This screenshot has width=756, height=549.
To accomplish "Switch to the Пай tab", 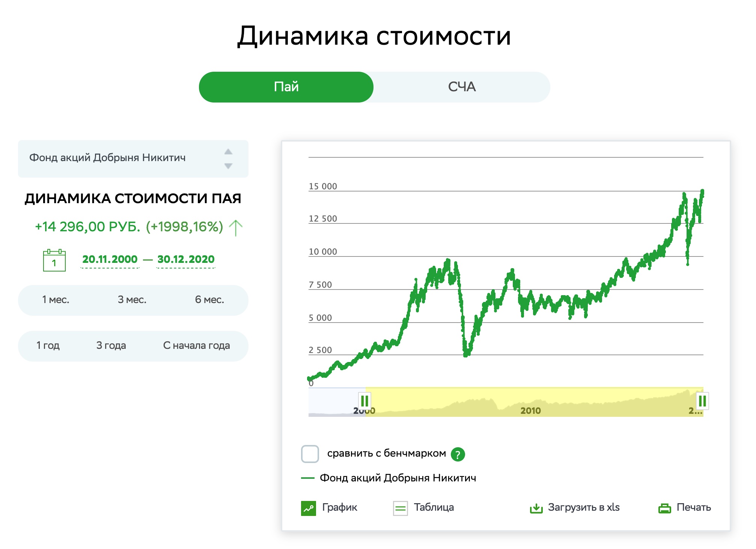I will click(286, 87).
